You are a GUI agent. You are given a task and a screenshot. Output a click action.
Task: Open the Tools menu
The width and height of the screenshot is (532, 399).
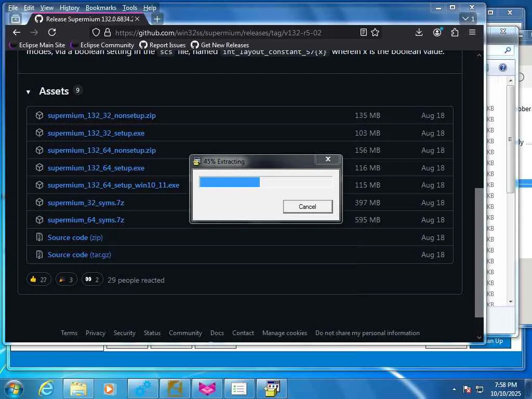pyautogui.click(x=129, y=8)
